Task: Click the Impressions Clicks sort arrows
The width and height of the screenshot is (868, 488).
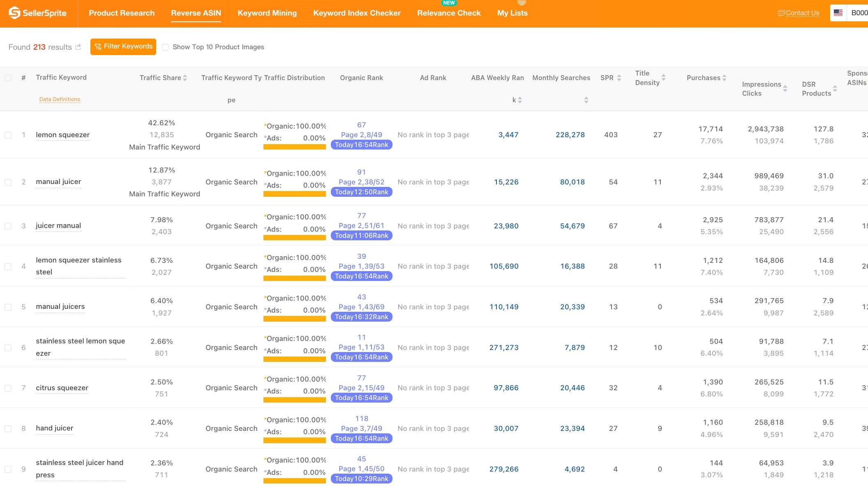Action: click(x=785, y=88)
